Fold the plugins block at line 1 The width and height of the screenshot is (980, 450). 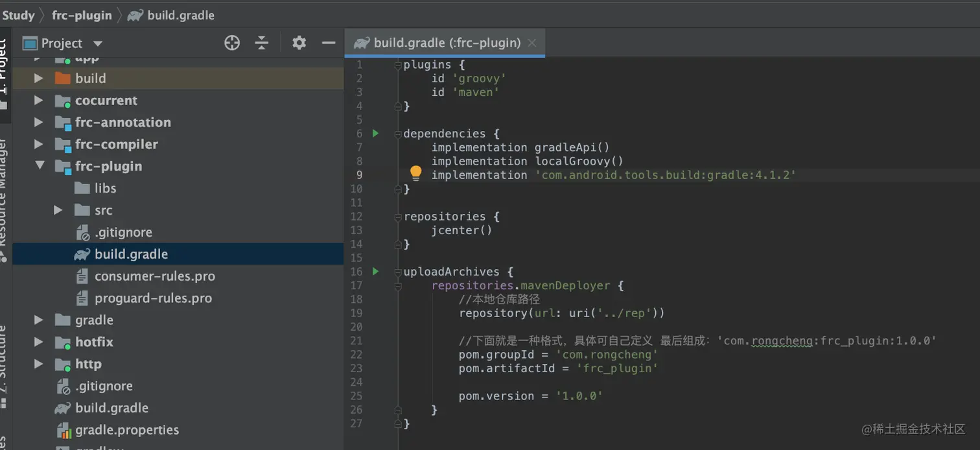[398, 65]
